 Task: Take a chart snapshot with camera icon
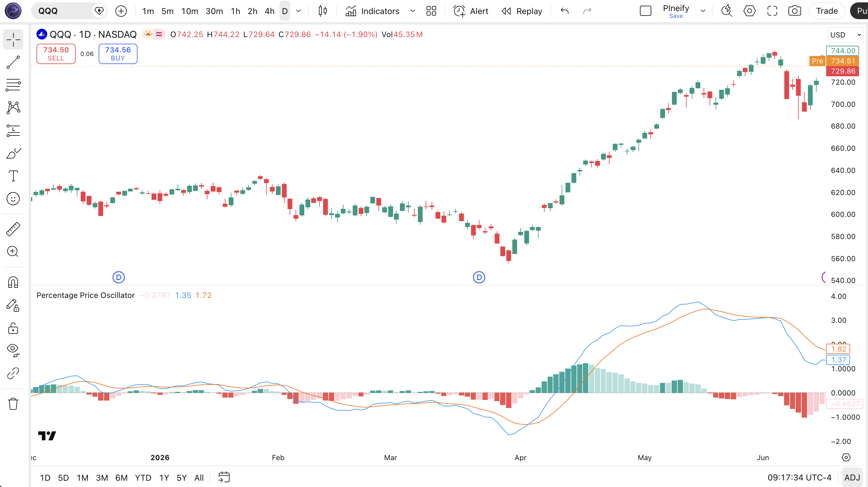click(x=794, y=11)
